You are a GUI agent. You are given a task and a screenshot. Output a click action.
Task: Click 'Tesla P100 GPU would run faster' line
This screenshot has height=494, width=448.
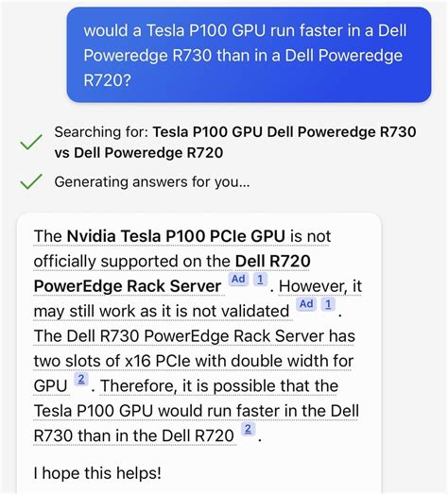pos(196,411)
